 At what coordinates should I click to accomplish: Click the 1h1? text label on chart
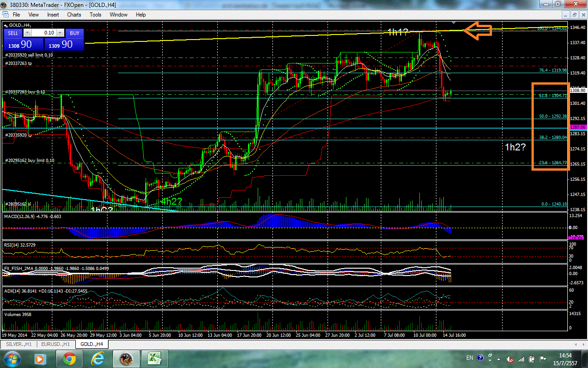click(x=398, y=32)
